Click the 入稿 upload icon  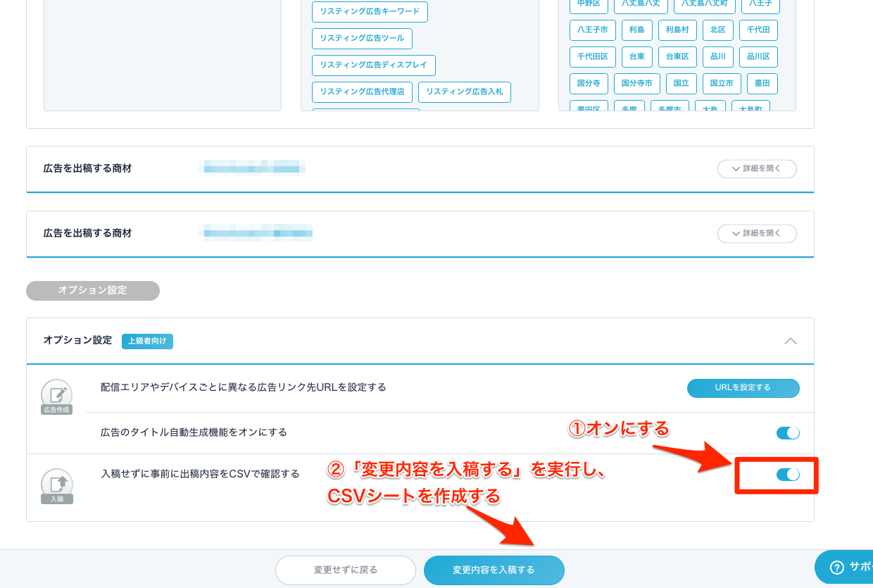pyautogui.click(x=57, y=486)
